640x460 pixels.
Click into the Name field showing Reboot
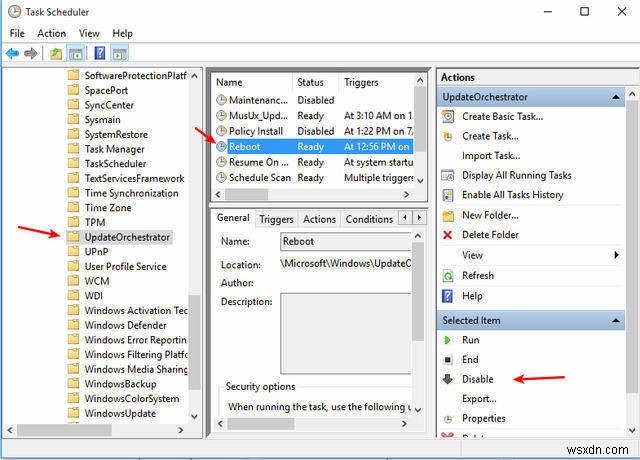tap(346, 242)
